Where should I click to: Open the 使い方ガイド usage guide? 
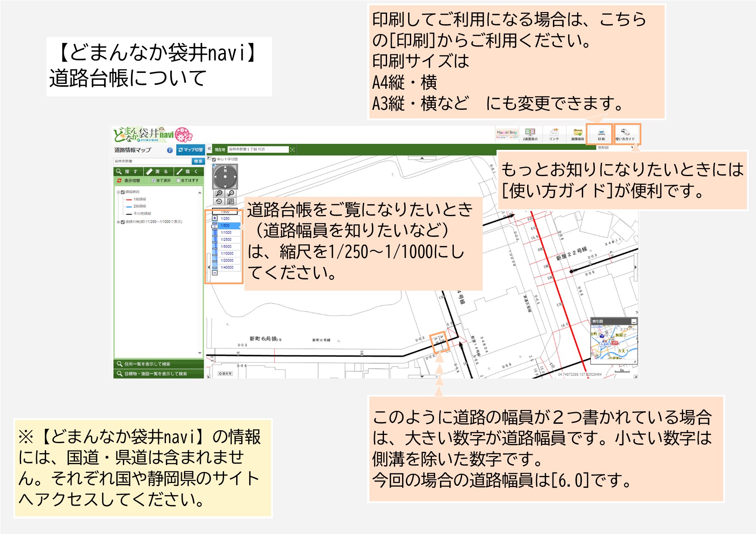pyautogui.click(x=625, y=134)
